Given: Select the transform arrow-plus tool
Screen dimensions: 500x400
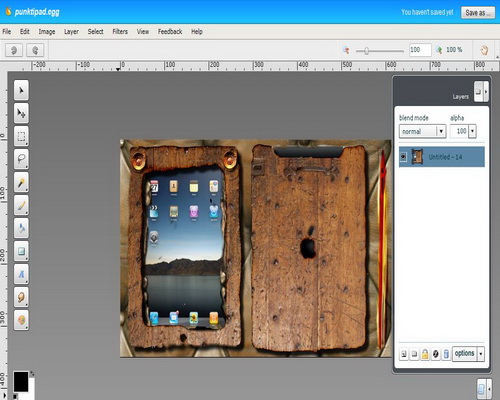Looking at the screenshot, I should (21, 113).
